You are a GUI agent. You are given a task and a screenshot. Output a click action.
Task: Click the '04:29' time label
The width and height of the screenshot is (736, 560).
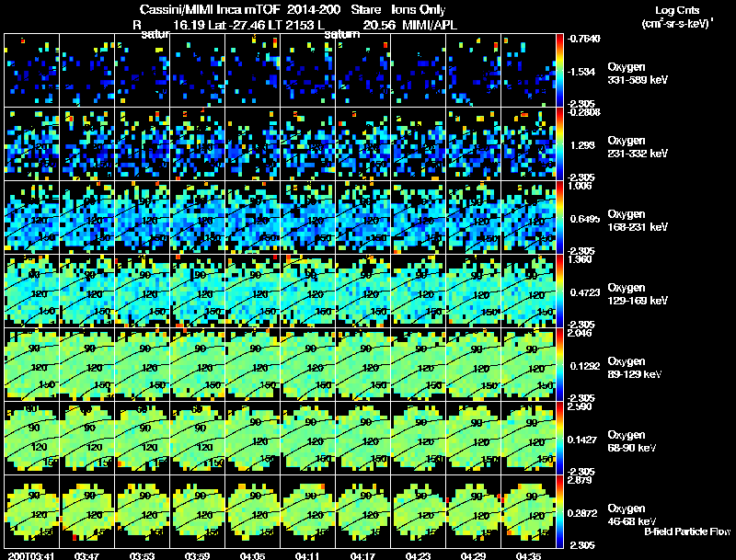point(473,555)
